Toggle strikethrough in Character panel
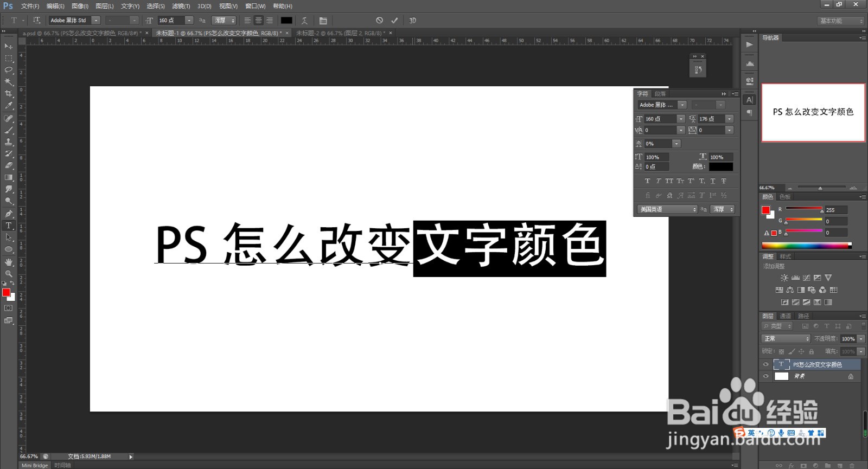868x469 pixels. (x=724, y=181)
